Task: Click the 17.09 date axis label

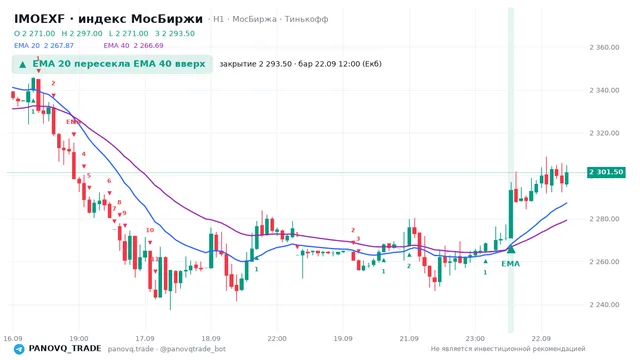Action: [145, 338]
